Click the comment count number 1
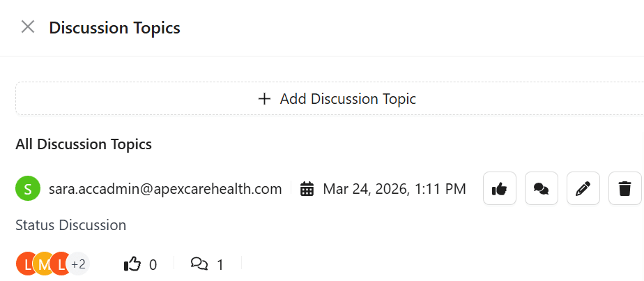This screenshot has width=644, height=281. coord(220,264)
